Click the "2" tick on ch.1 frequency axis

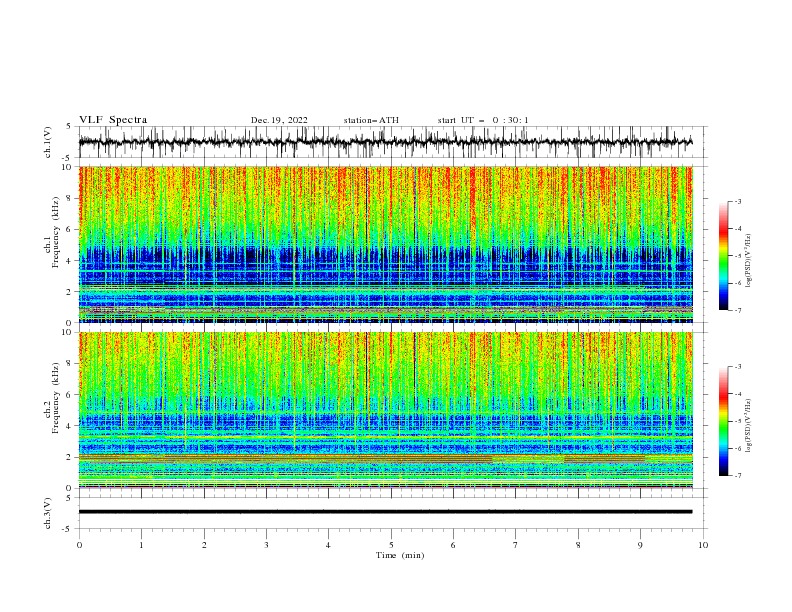pos(70,292)
